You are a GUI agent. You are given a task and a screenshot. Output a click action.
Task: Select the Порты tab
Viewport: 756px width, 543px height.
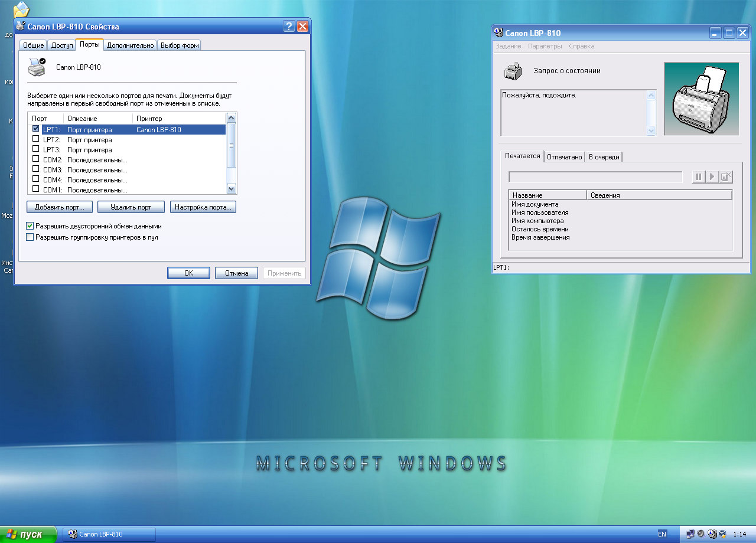[x=90, y=44]
